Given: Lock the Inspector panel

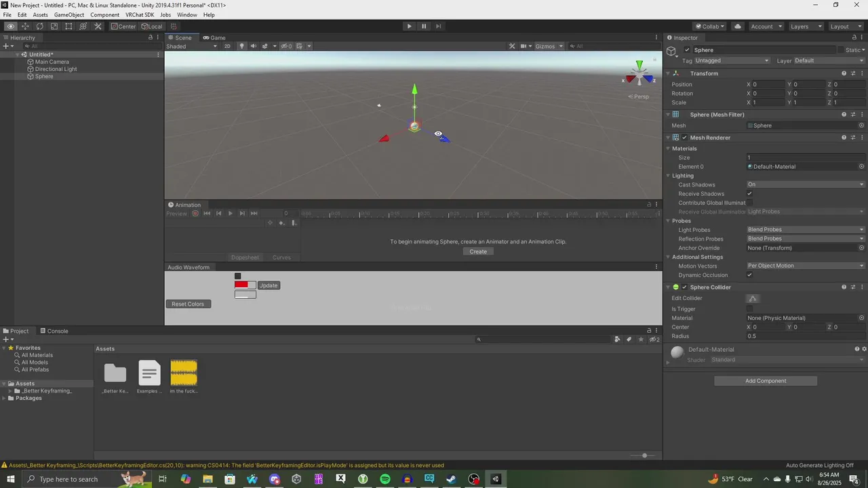Looking at the screenshot, I should click(854, 38).
